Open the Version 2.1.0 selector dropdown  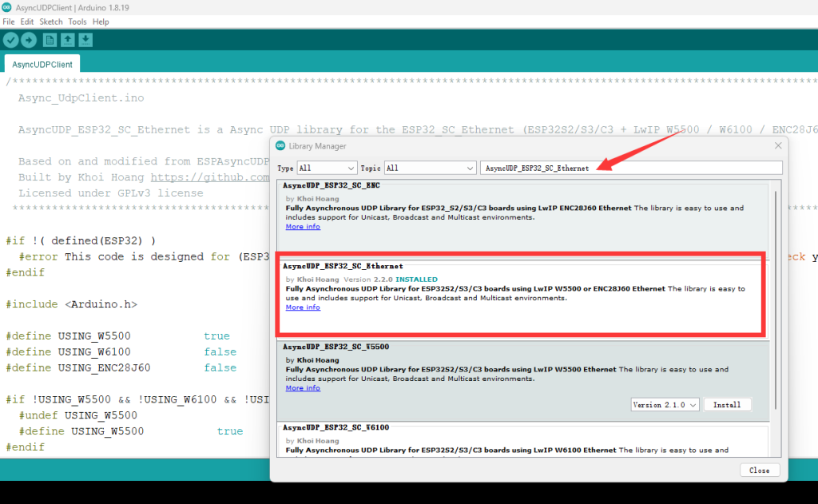tap(665, 405)
